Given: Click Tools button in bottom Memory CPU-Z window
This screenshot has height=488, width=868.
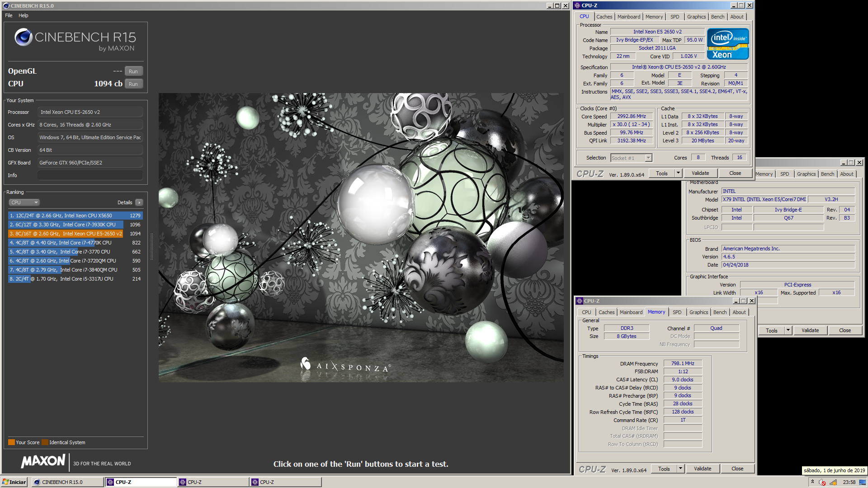Looking at the screenshot, I should click(x=664, y=469).
